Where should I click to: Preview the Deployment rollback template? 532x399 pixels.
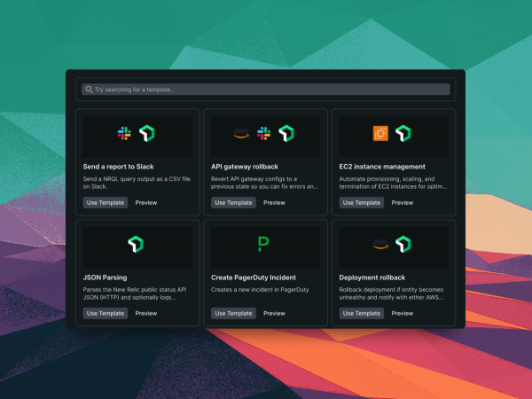coord(402,314)
